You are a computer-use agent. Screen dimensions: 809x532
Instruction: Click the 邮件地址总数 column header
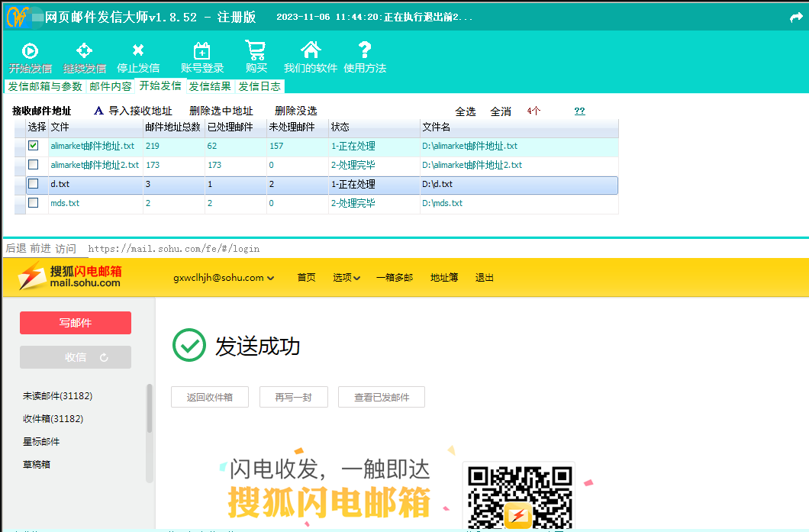tap(173, 127)
